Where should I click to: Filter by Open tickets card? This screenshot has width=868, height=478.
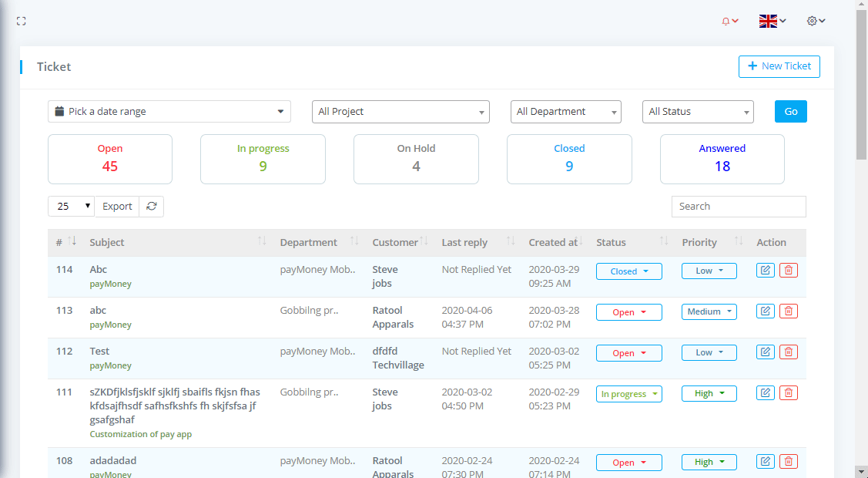tap(110, 159)
